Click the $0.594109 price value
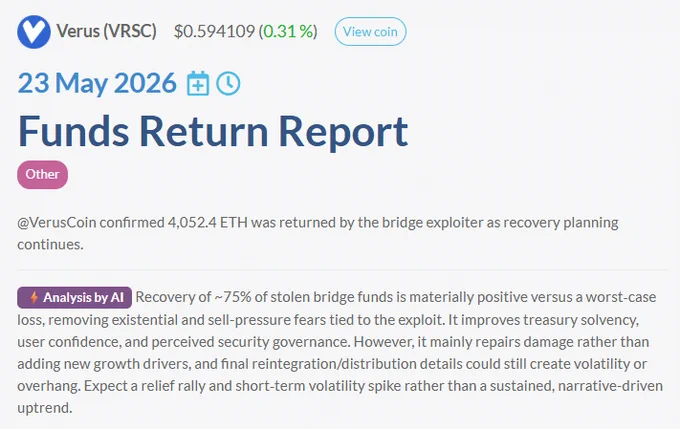The height and width of the screenshot is (429, 680). point(214,31)
